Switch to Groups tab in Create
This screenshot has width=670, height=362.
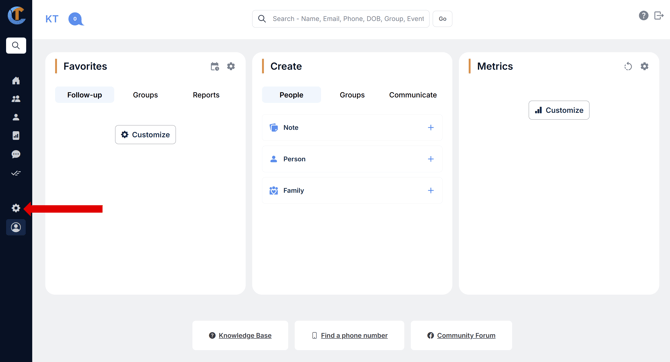click(352, 95)
